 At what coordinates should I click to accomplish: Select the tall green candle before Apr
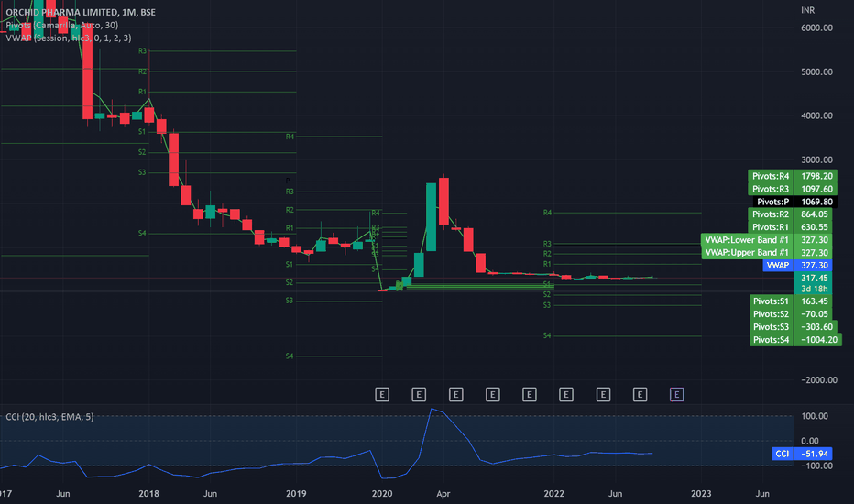click(431, 217)
